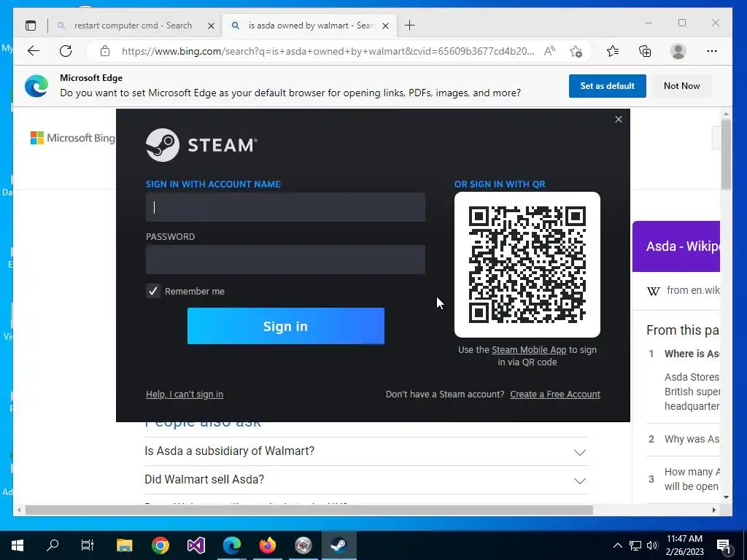Open the Microsoft Bing logo

72,138
